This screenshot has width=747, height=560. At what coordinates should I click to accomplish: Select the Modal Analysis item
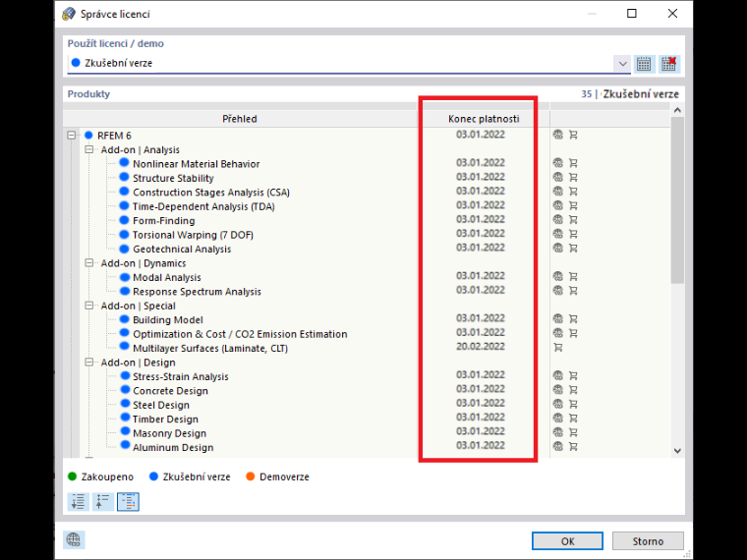pos(167,277)
